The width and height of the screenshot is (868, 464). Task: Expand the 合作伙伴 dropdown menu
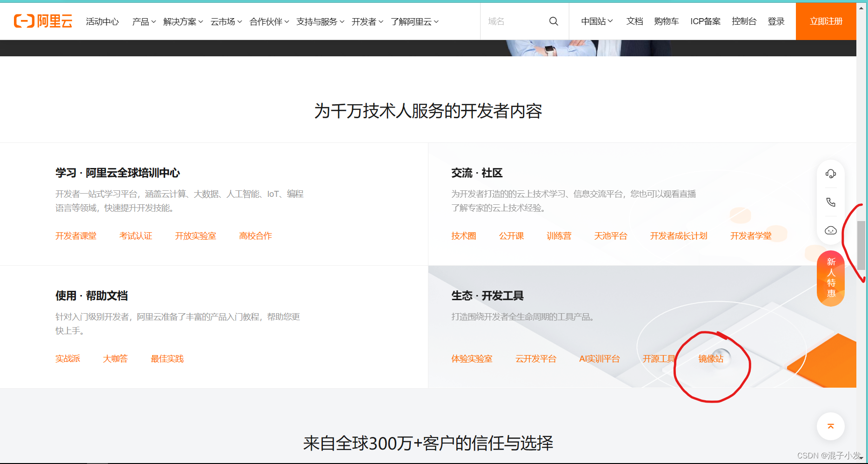pyautogui.click(x=269, y=22)
